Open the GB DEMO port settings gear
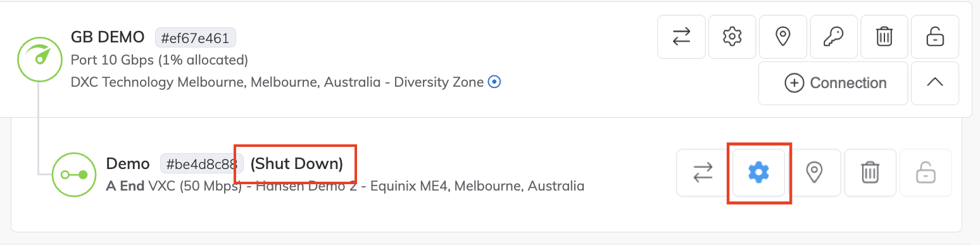Viewport: 980px width, 245px height. (732, 37)
